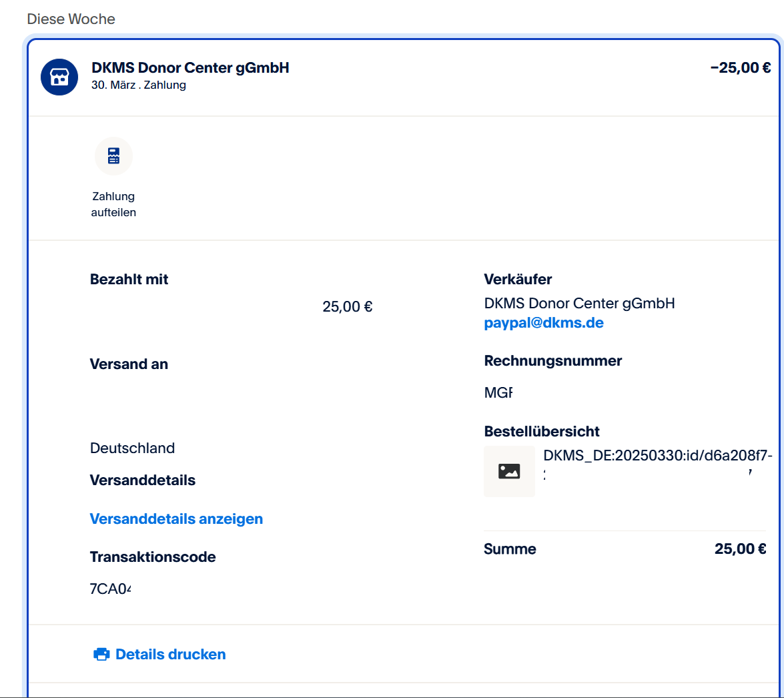Click the 25,00 € amount under Bezahlt mit
The width and height of the screenshot is (784, 698).
click(347, 306)
